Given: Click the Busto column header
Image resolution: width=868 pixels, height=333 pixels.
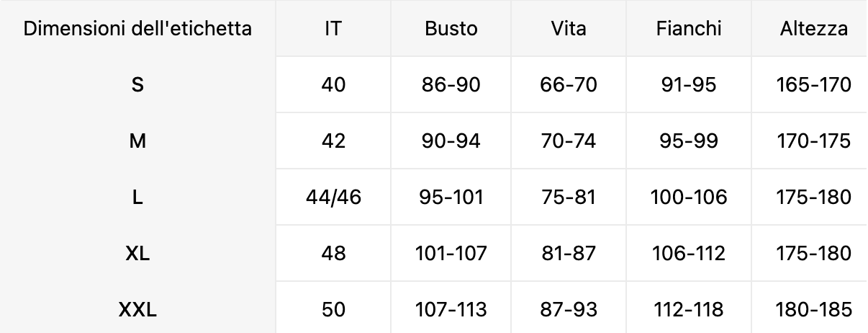Looking at the screenshot, I should point(451,29).
